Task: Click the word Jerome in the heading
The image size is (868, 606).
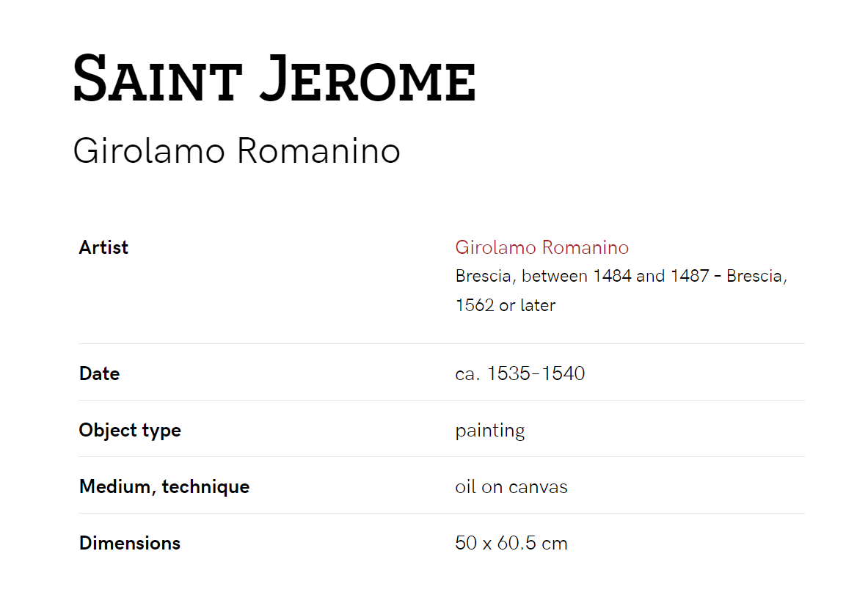Action: (368, 78)
